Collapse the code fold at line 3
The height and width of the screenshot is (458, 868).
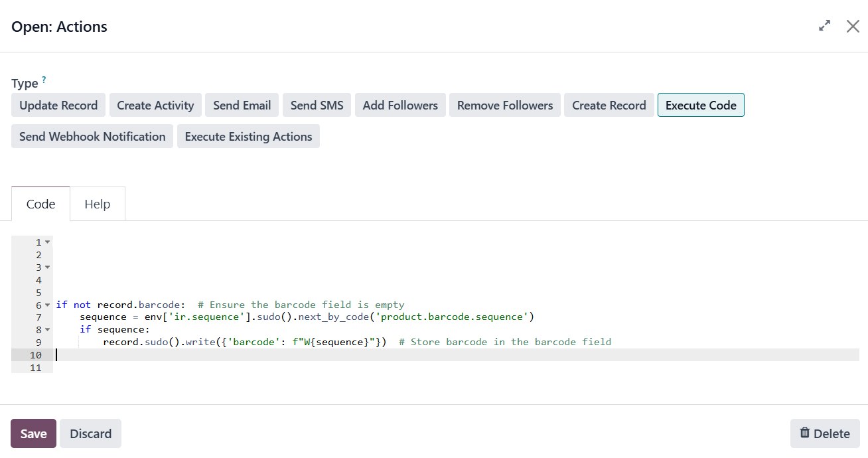48,267
